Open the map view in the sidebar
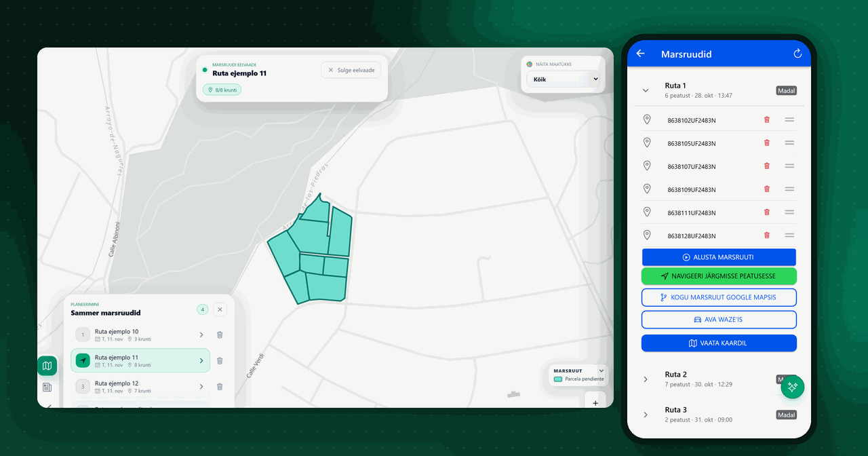The image size is (868, 456). point(47,366)
